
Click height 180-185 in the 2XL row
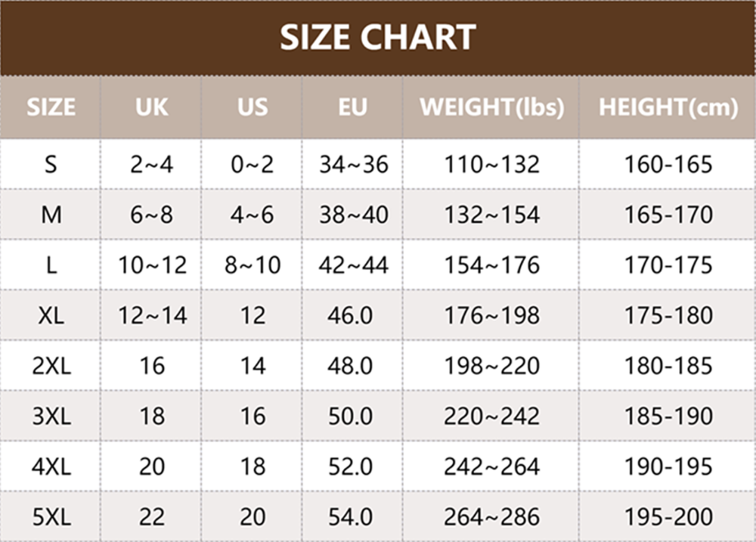(x=668, y=366)
